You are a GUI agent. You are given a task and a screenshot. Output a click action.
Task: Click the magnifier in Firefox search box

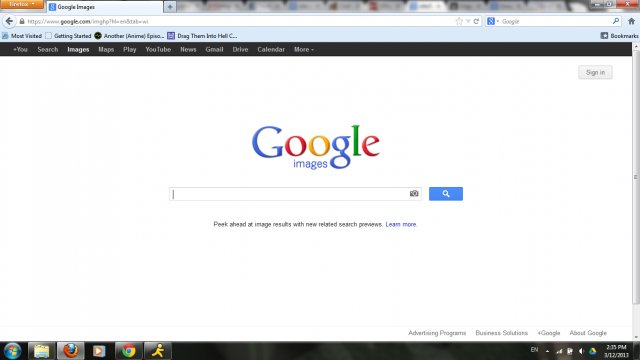[x=616, y=21]
